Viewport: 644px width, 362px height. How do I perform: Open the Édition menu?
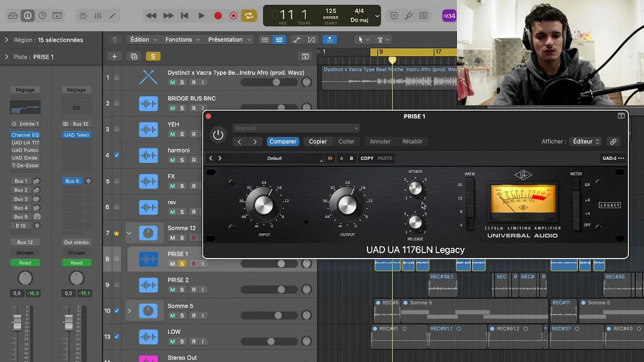[x=144, y=40]
